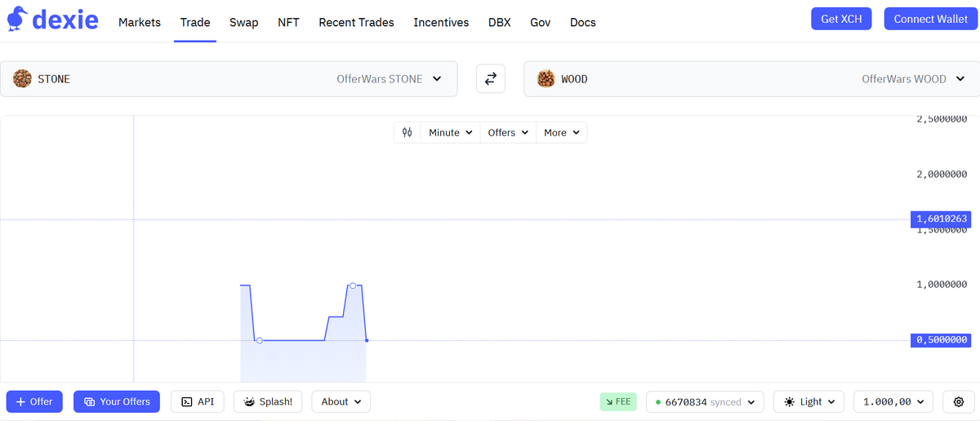Open the Gov page
980x421 pixels.
coord(540,22)
